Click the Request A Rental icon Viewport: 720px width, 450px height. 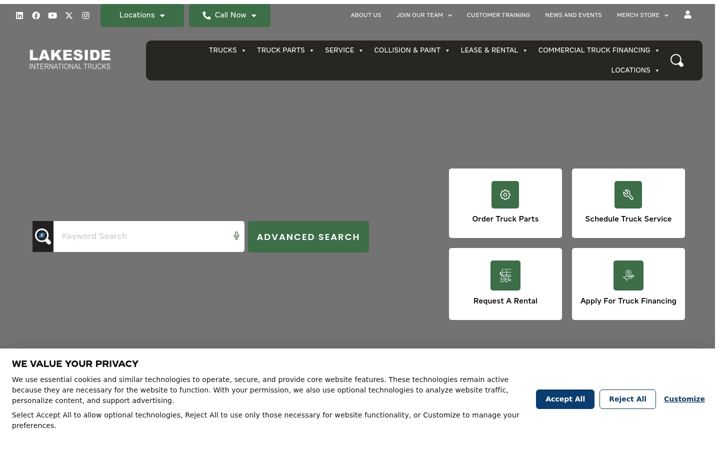(x=505, y=276)
